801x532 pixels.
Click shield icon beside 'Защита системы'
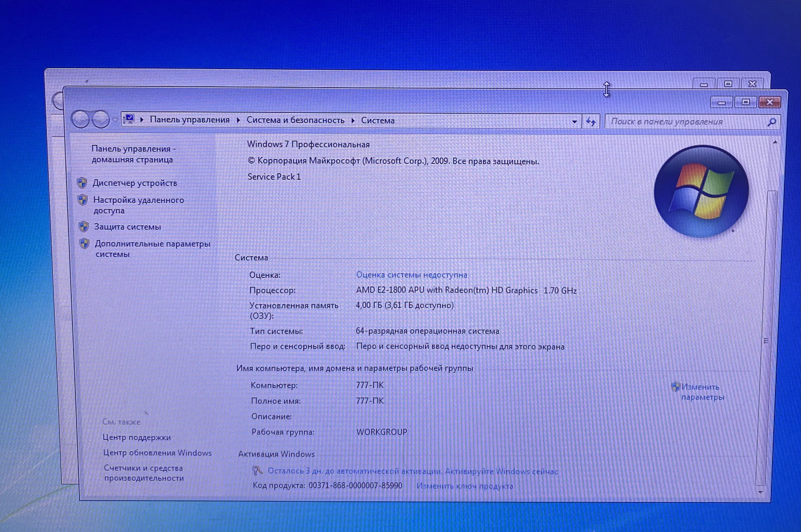[x=83, y=226]
